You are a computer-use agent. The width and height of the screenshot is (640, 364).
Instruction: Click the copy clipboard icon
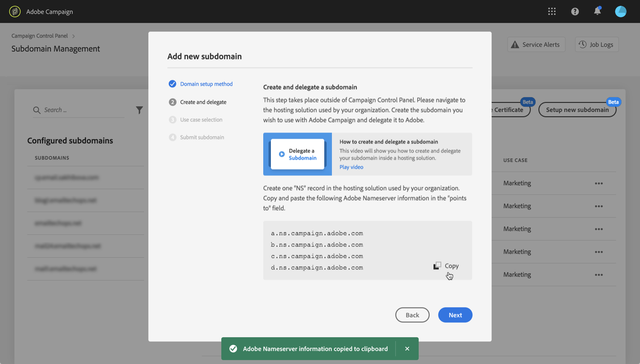click(437, 265)
